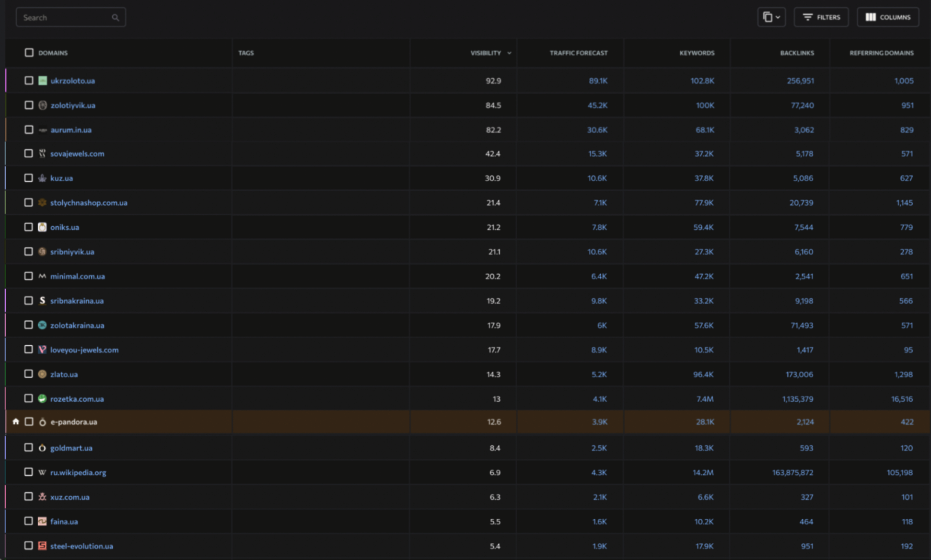Screen dimensions: 931x560
Task: Open the ru.wikipedia.org domain link
Action: [78, 473]
